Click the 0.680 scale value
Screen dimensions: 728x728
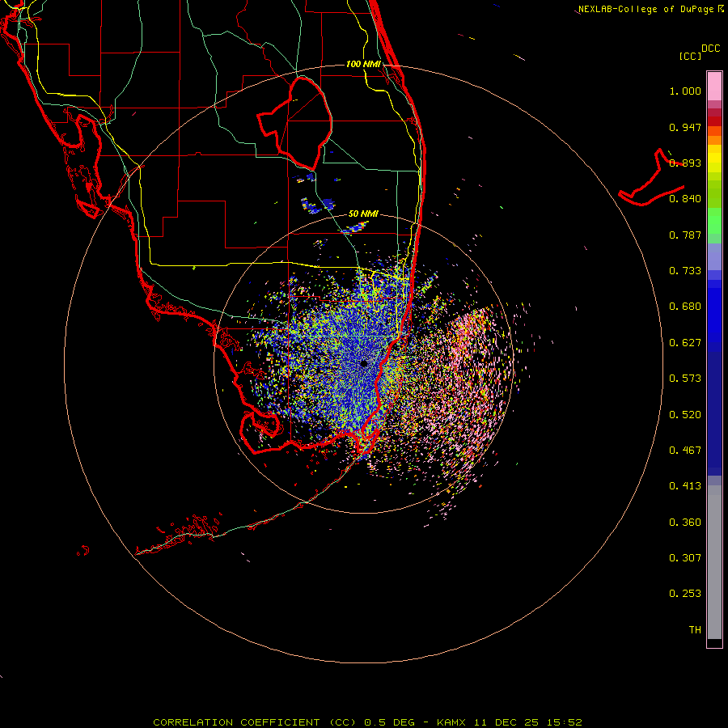pos(685,307)
